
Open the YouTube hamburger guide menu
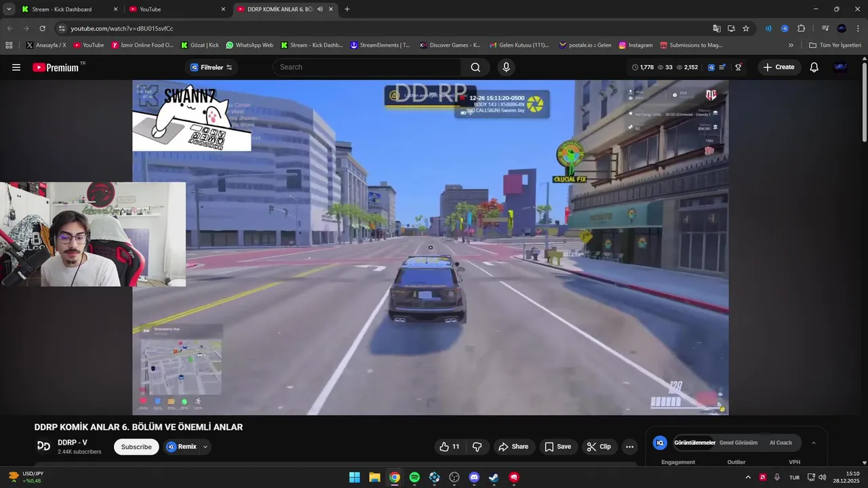[x=16, y=67]
